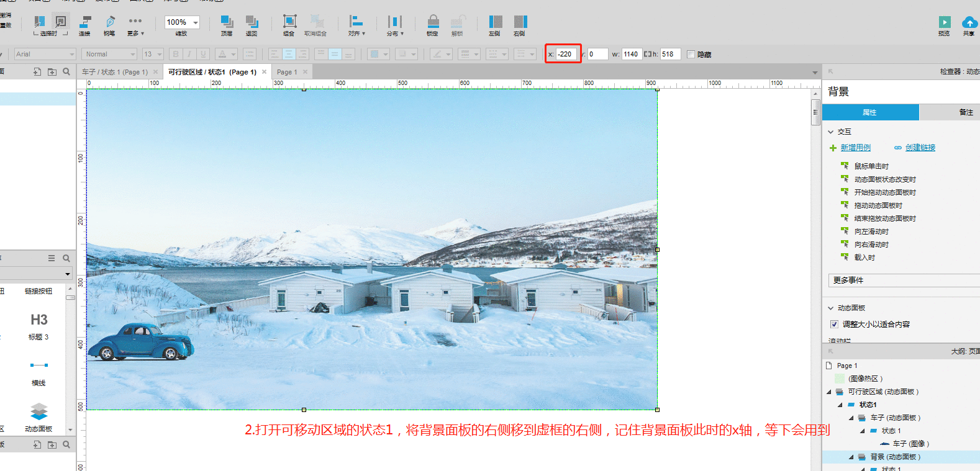Open the widget library options menu
Image resolution: width=980 pixels, height=471 pixels.
pos(52,258)
